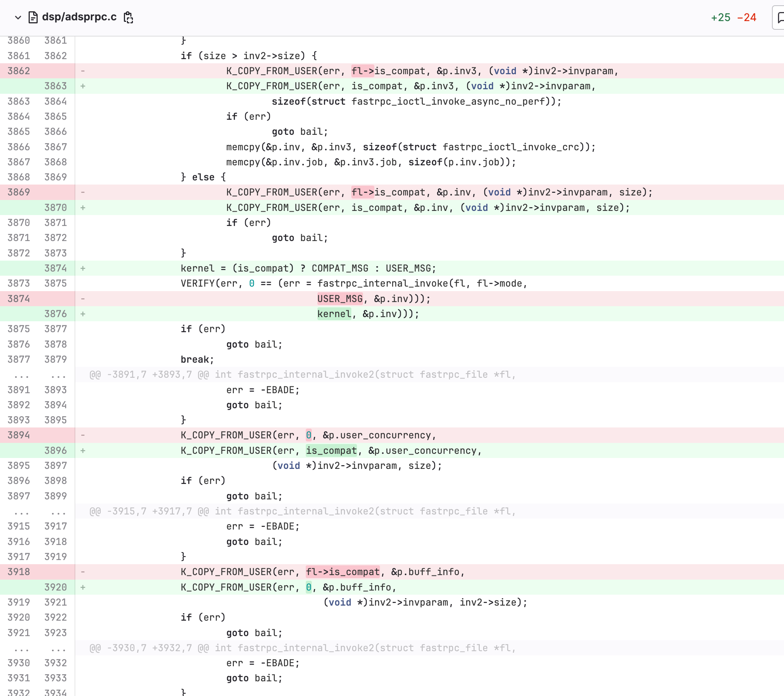
Task: Click the '(void *)inv2->invparam, size);' continuation line
Action: (357, 466)
